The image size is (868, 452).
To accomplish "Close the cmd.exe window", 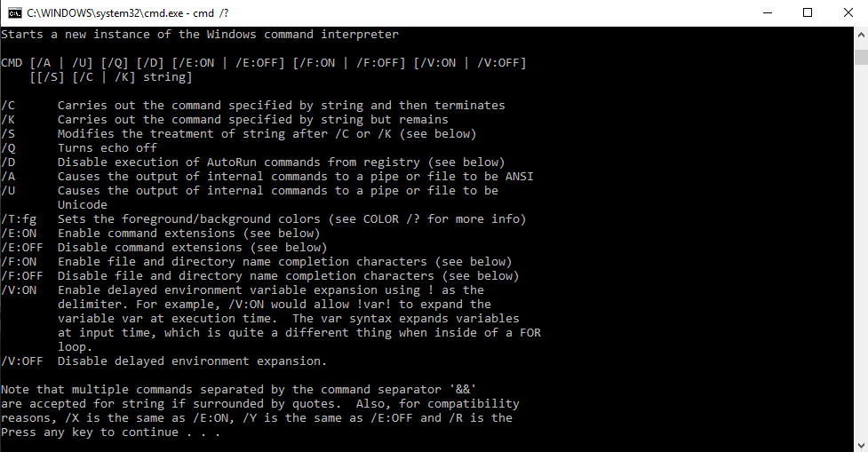I will point(848,13).
